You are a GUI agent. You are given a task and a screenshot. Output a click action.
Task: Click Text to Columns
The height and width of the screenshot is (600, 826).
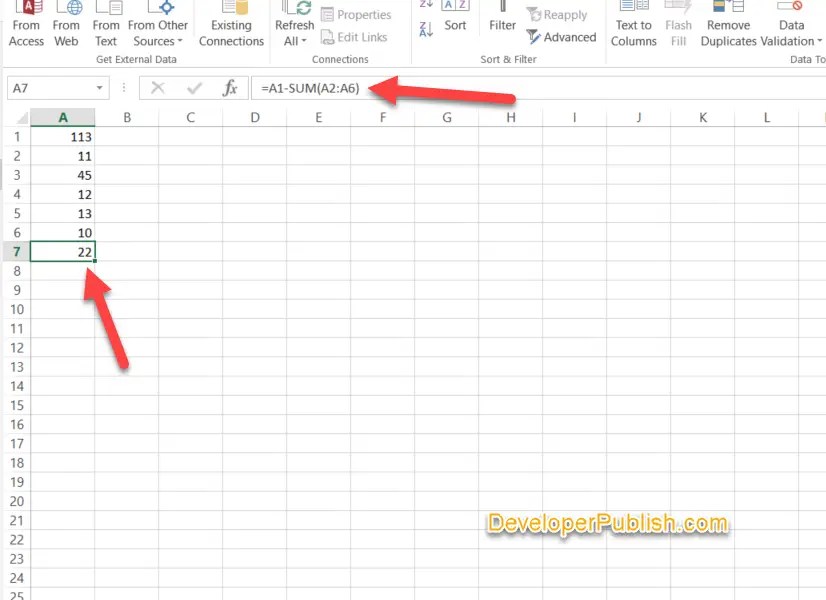[x=634, y=24]
